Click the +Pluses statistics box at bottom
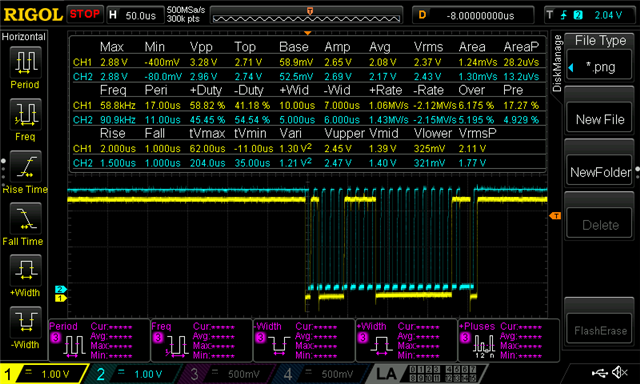 pyautogui.click(x=509, y=340)
